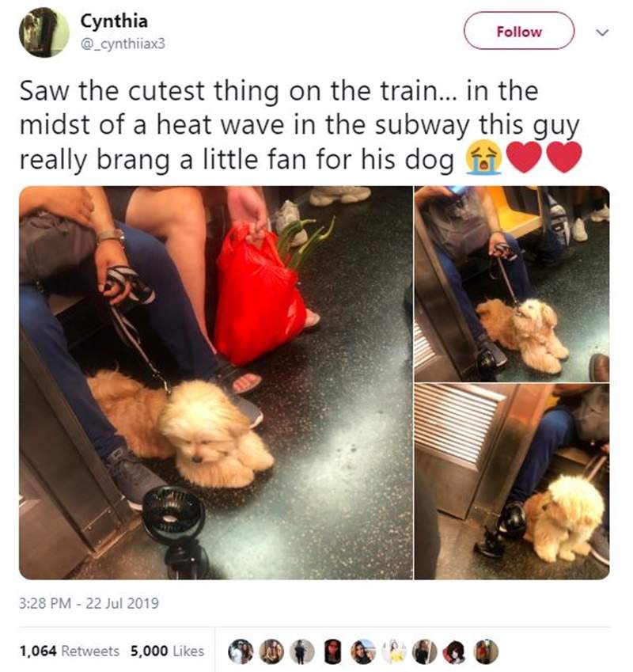Click the seventh liker avatar
Image resolution: width=633 pixels, height=672 pixels.
click(x=424, y=651)
